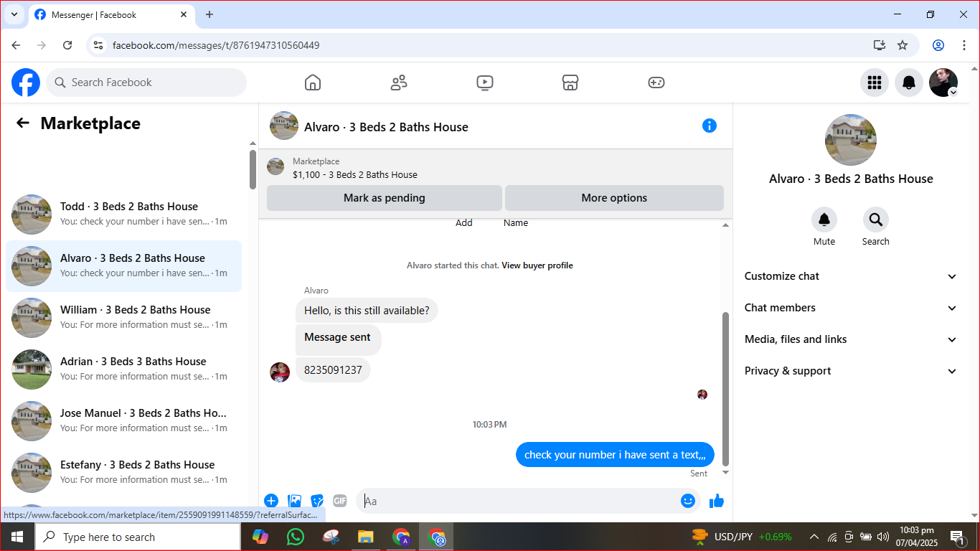The image size is (980, 551).
Task: Click Alvaro's large profile thumbnail
Action: tap(851, 140)
